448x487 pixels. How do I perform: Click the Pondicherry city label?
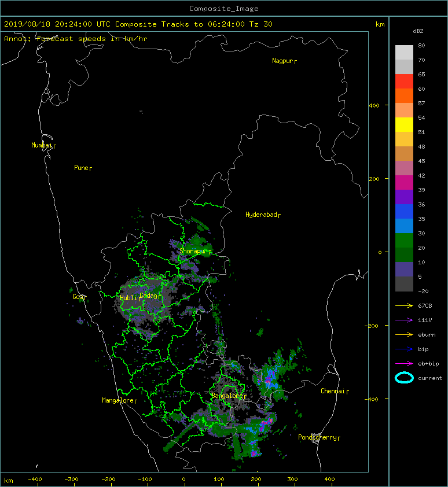(x=317, y=437)
